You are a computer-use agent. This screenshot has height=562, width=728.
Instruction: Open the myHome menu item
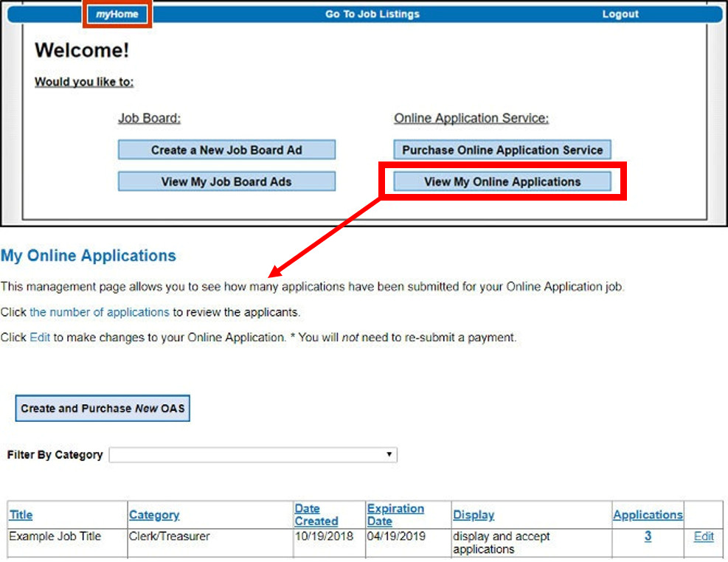[x=117, y=14]
